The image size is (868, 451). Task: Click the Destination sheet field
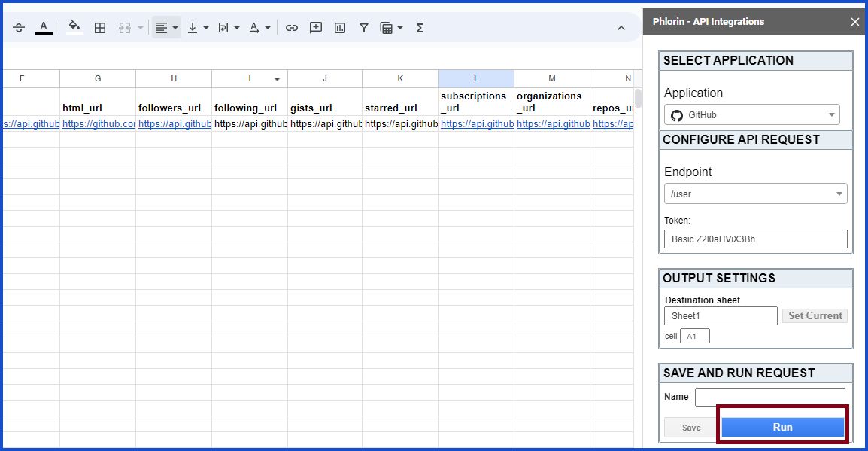click(x=721, y=315)
